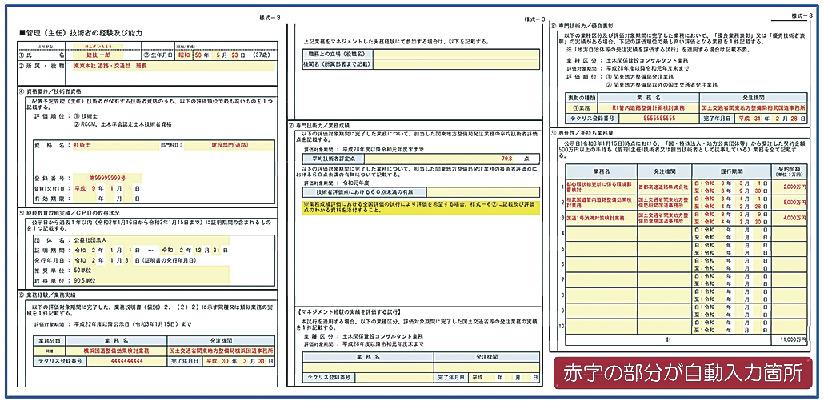Select row 1 業務名 in ongoing-work table
This screenshot has width=824, height=401.
[x=602, y=189]
